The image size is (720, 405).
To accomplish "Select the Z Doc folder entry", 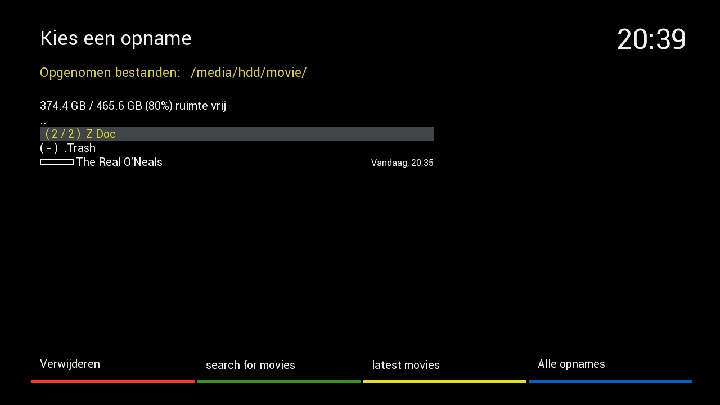I will tap(101, 134).
